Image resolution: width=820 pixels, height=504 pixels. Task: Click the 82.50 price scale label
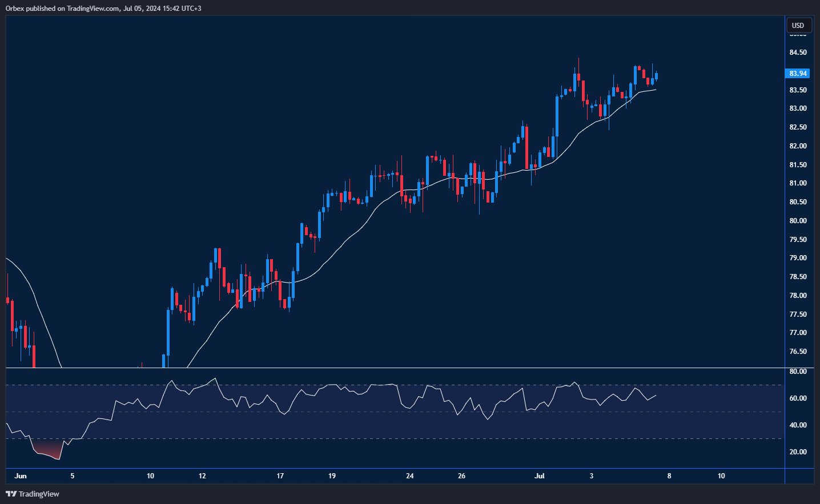[798, 127]
